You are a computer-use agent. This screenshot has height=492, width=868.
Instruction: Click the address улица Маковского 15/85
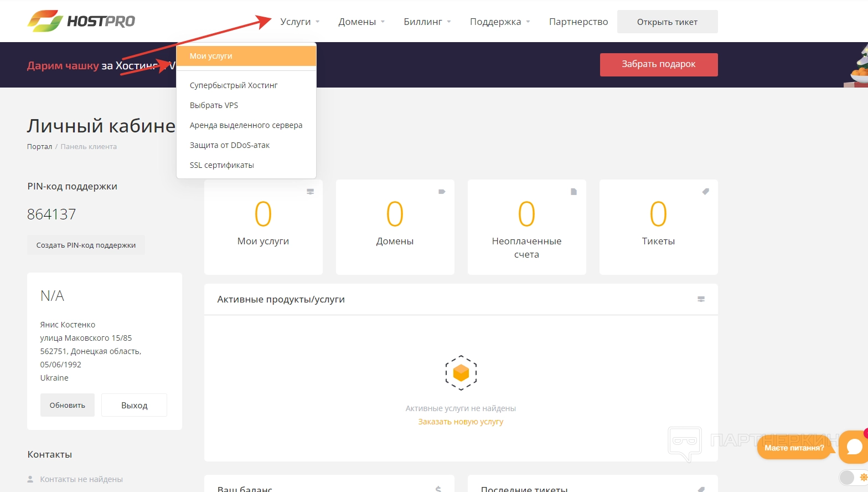86,338
